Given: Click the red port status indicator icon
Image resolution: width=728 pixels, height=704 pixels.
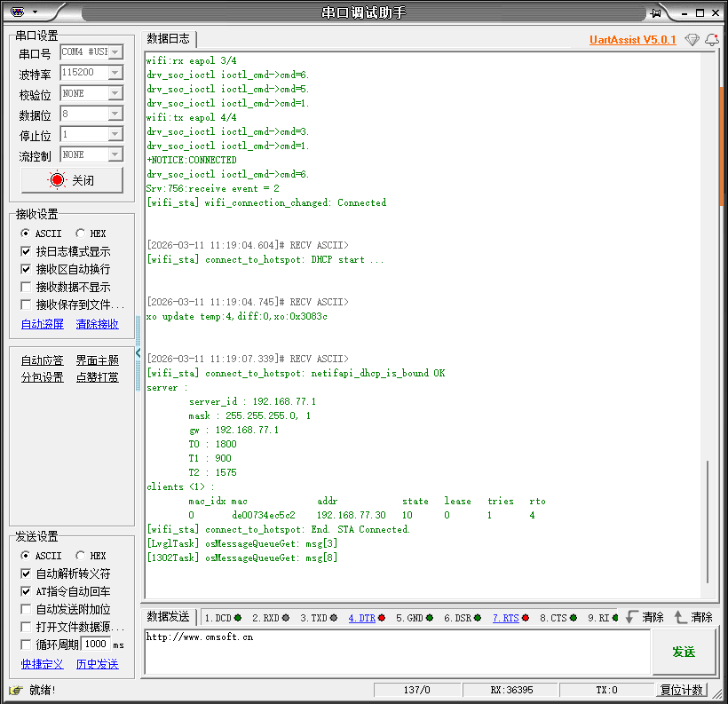Looking at the screenshot, I should 57,179.
